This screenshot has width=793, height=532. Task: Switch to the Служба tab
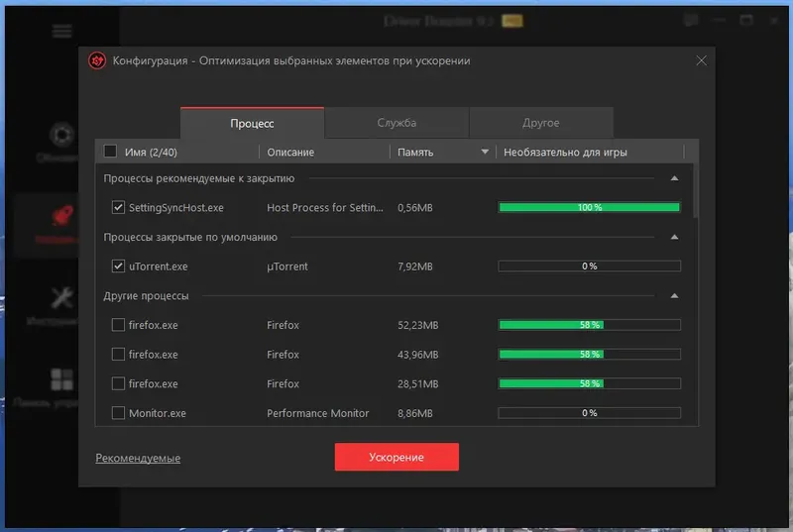coord(396,123)
